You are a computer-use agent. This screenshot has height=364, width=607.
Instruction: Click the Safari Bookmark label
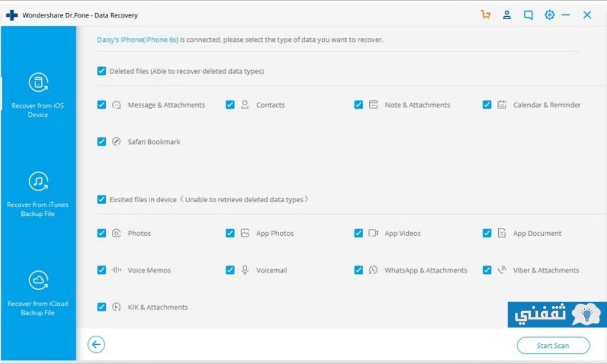pyautogui.click(x=154, y=142)
